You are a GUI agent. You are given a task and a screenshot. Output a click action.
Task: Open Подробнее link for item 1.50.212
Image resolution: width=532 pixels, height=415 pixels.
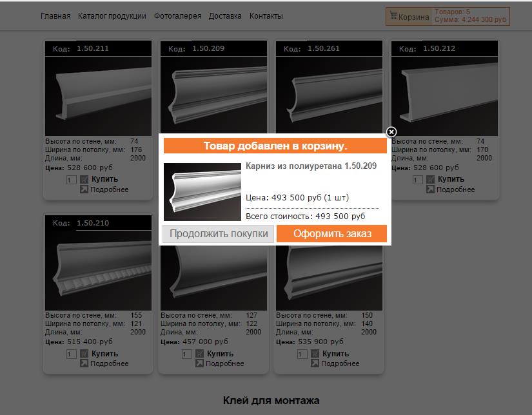tap(455, 189)
